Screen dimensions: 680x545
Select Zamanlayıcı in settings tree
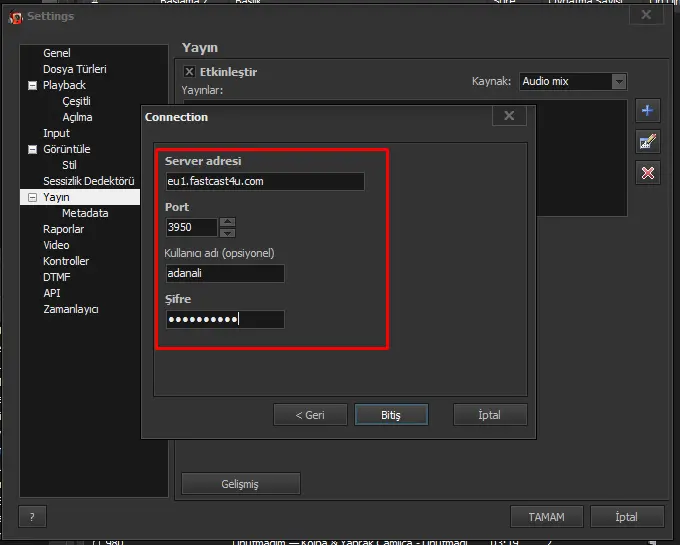pos(71,310)
